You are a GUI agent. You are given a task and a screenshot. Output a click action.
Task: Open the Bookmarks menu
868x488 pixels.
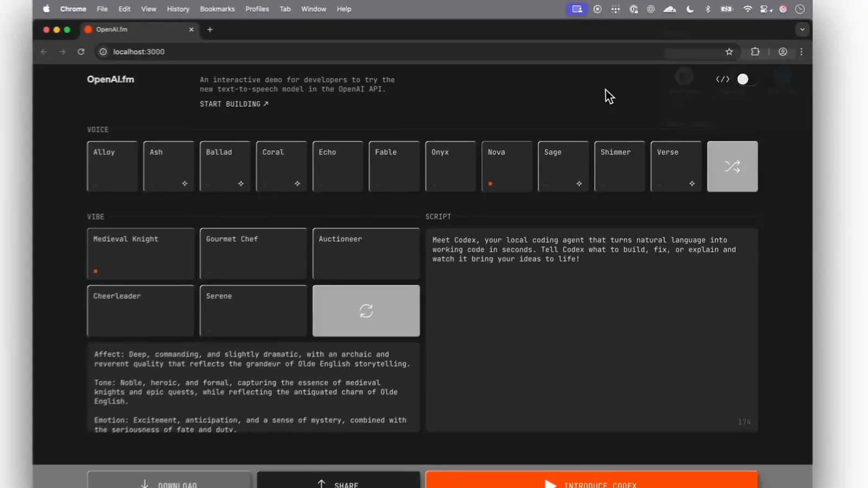tap(217, 9)
